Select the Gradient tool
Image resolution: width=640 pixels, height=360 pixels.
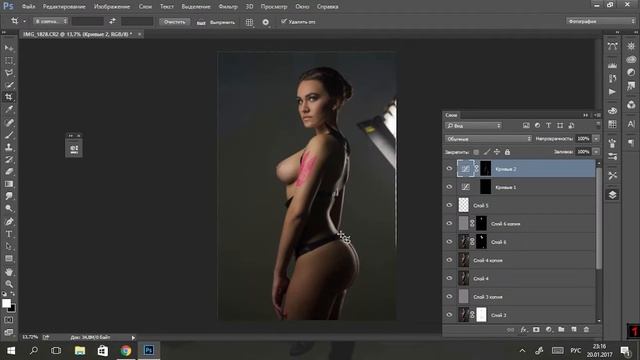pyautogui.click(x=9, y=184)
